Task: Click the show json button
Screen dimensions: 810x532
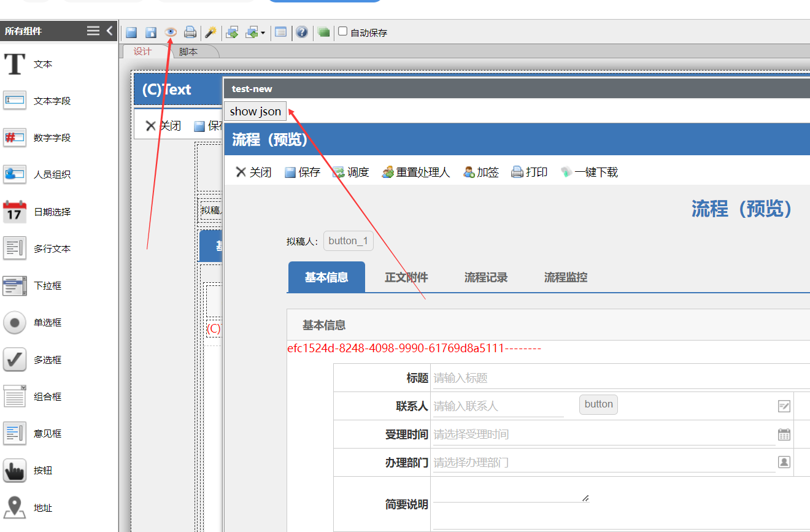Action: 255,111
